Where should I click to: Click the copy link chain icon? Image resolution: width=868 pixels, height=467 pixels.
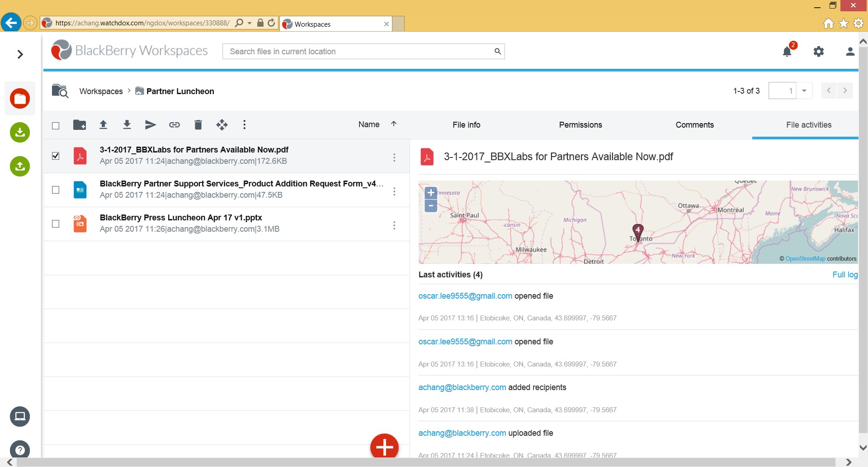click(x=175, y=125)
